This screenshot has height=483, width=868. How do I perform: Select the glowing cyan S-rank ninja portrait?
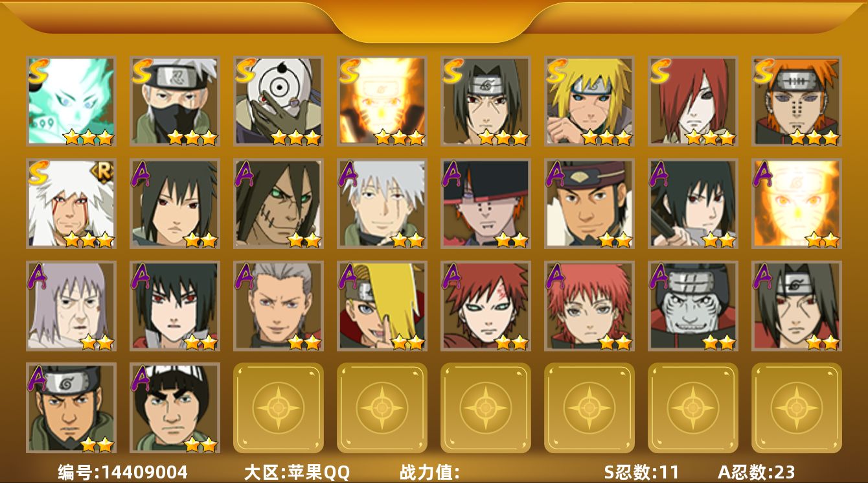(x=71, y=100)
